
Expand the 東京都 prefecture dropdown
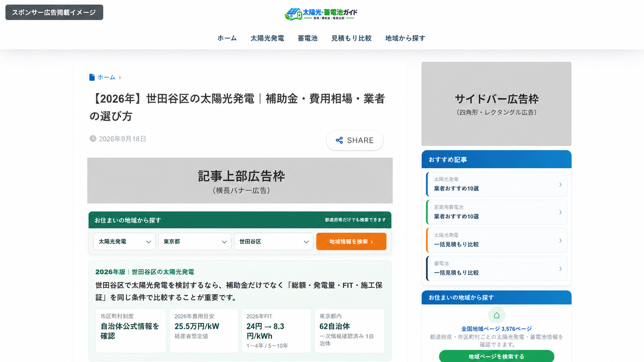195,242
